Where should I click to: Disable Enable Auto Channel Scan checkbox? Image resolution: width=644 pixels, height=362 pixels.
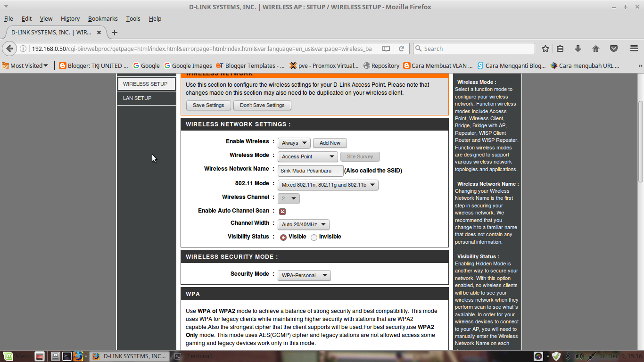pos(282,211)
